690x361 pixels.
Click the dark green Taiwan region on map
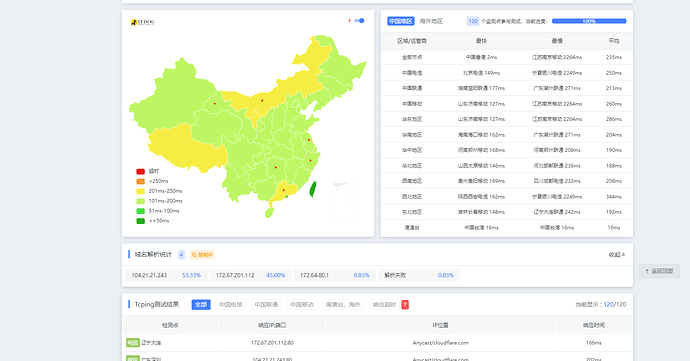click(x=313, y=189)
